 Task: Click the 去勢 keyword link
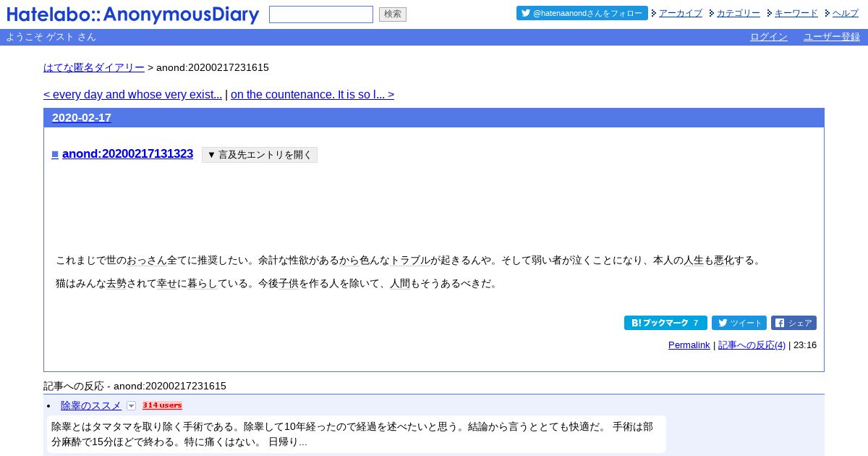coord(116,283)
